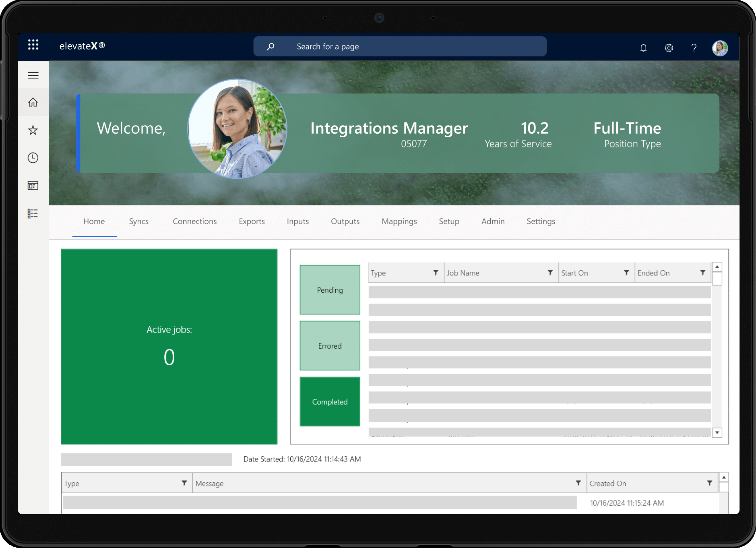
Task: Filter the Message column in log grid
Action: (x=578, y=483)
